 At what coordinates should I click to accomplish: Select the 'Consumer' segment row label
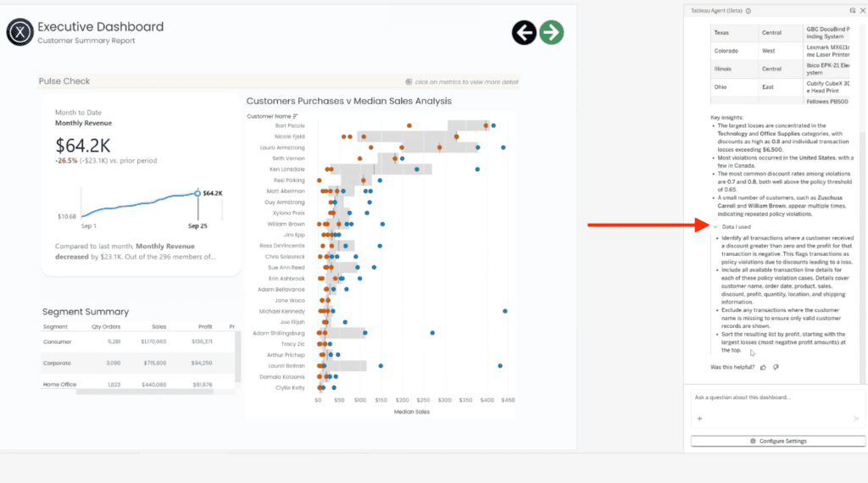57,342
